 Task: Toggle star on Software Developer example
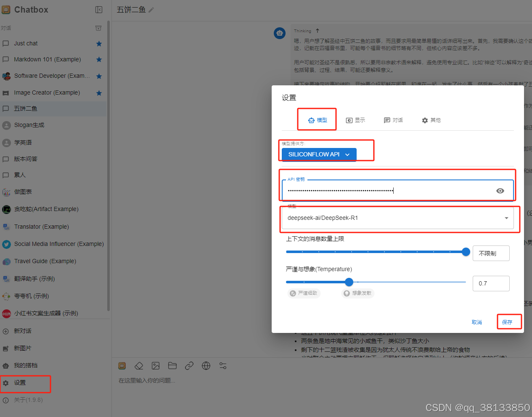pos(99,76)
